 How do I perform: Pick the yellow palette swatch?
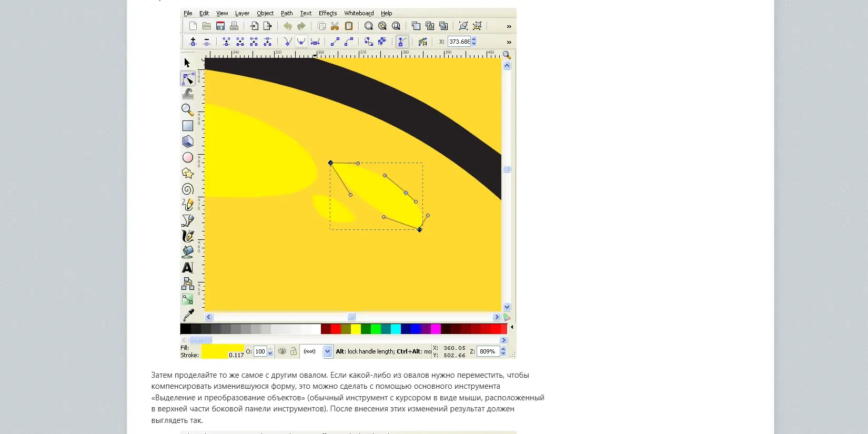click(356, 329)
